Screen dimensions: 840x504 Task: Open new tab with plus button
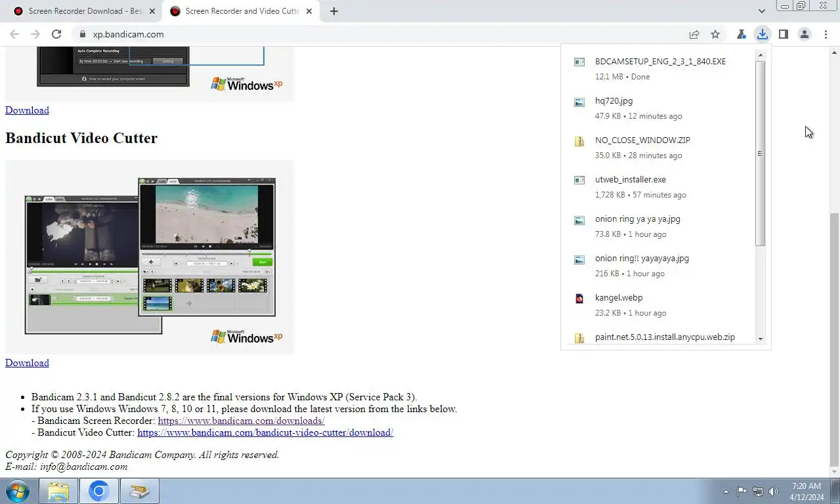(x=334, y=11)
